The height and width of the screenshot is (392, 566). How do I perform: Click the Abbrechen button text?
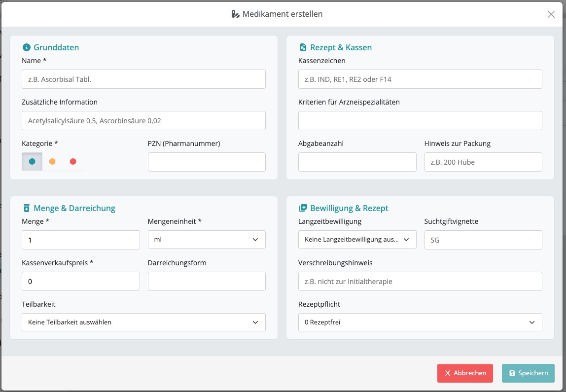[470, 373]
